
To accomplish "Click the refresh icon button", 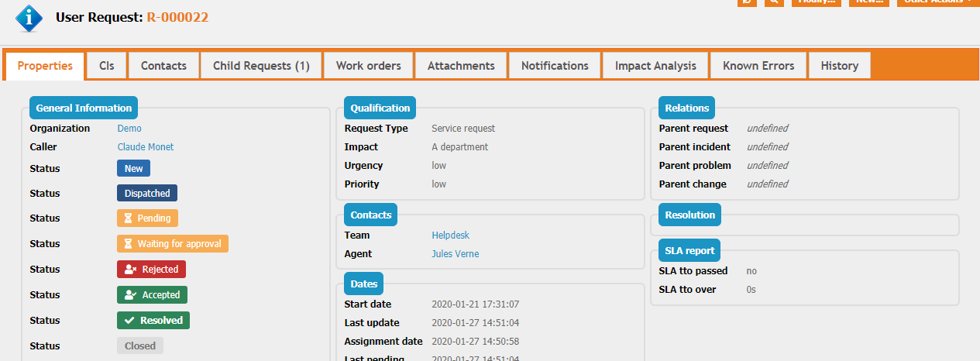I will pos(747,2).
